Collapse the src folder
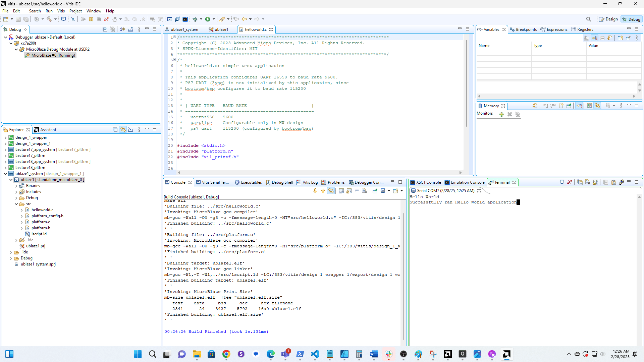 pyautogui.click(x=16, y=204)
